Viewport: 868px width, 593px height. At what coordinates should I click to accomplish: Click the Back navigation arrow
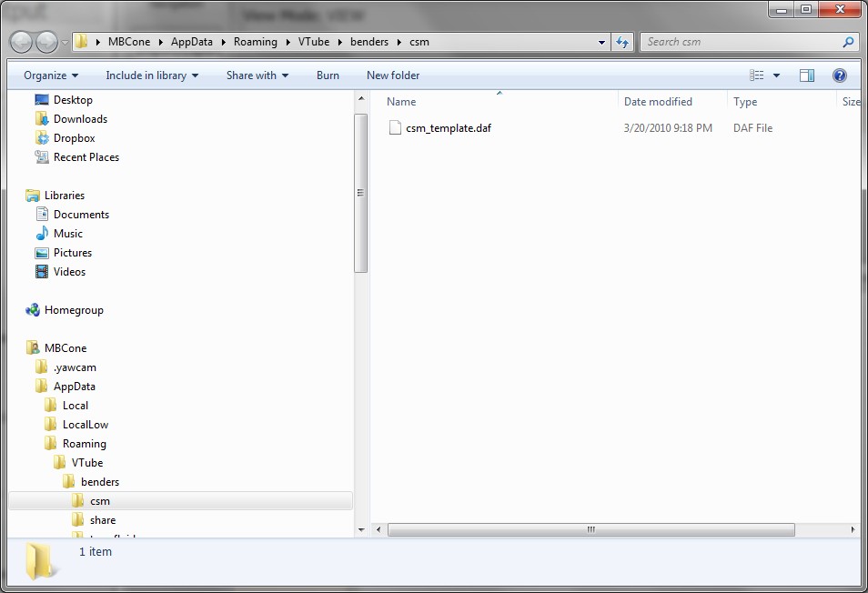pyautogui.click(x=22, y=42)
